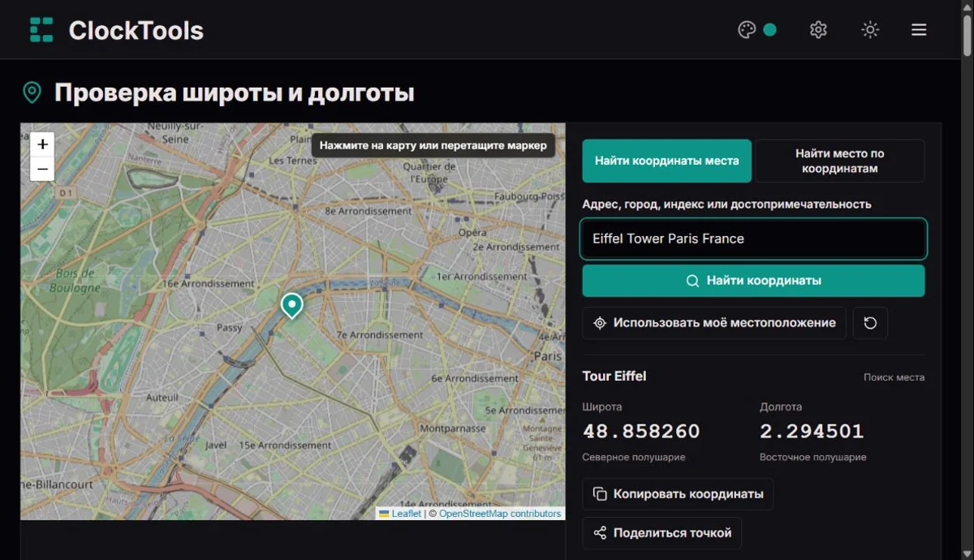Click '7e Arrondissement' map label
The width and height of the screenshot is (974, 560).
(380, 334)
